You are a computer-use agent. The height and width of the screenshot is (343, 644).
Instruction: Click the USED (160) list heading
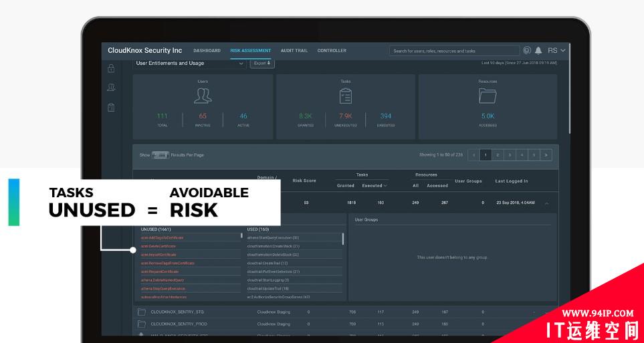coord(258,229)
